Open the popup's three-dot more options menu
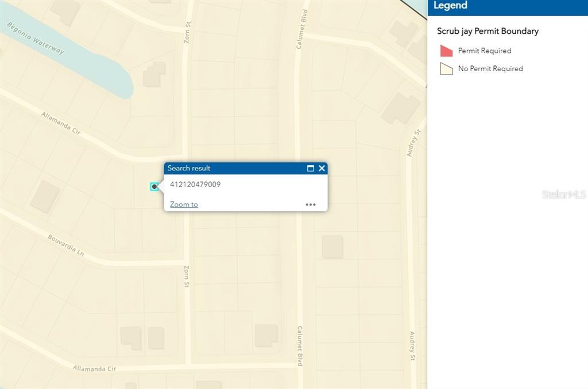The height and width of the screenshot is (389, 588). click(311, 204)
